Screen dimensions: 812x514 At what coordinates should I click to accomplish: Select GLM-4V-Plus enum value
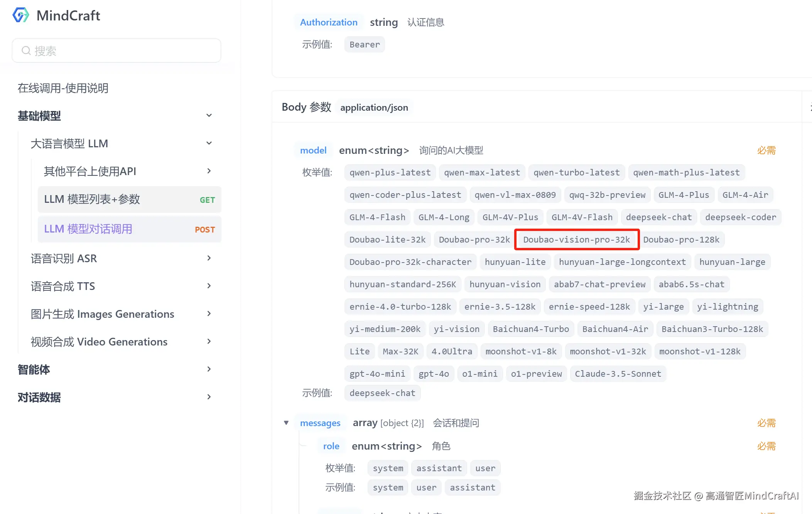tap(510, 217)
